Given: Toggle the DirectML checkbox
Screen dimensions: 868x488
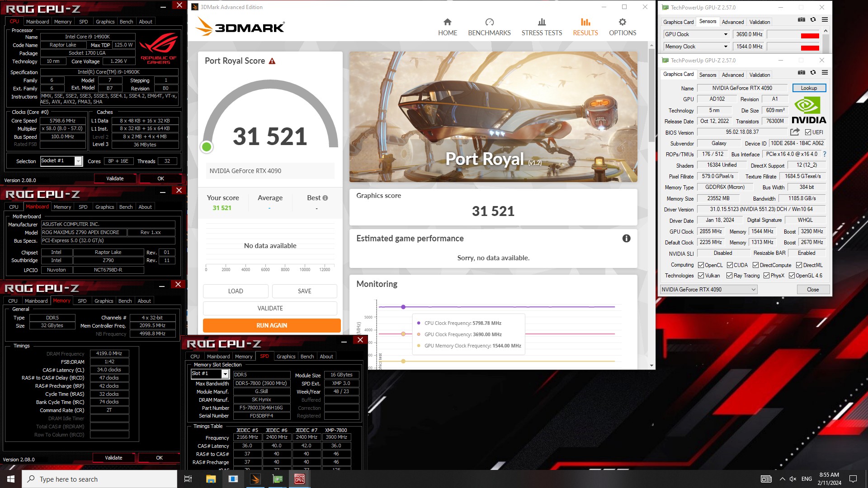Looking at the screenshot, I should 799,265.
